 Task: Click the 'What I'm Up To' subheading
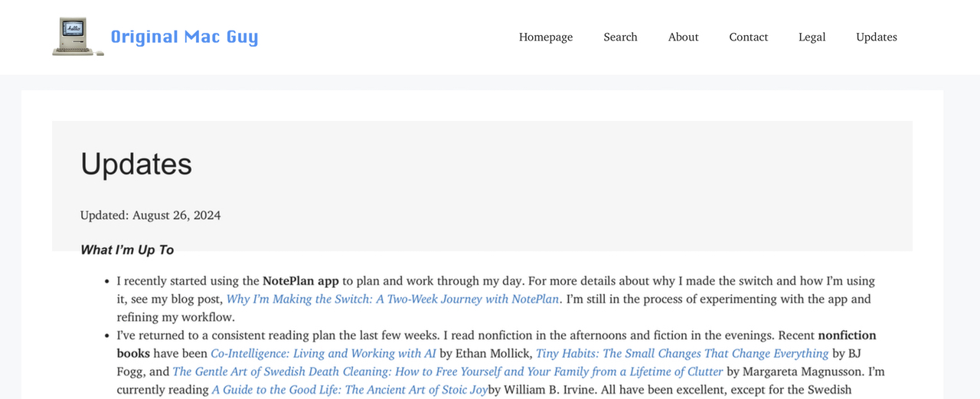click(127, 250)
